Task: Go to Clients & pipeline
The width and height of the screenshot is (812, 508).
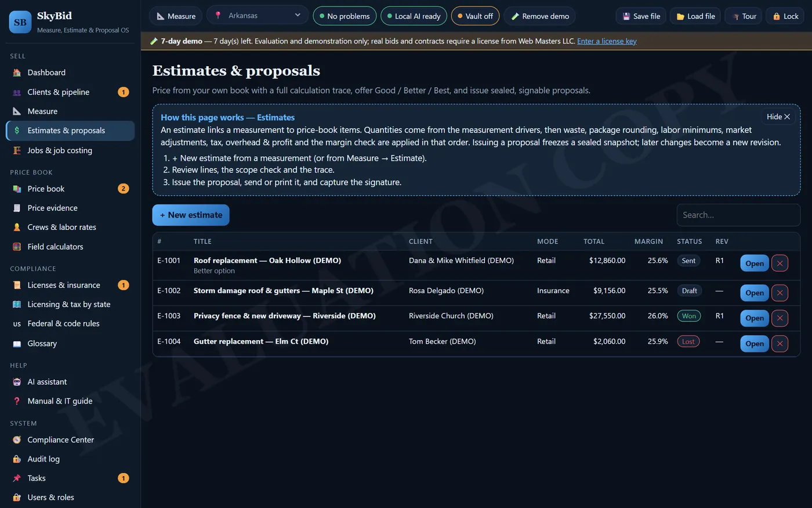Action: click(x=70, y=92)
